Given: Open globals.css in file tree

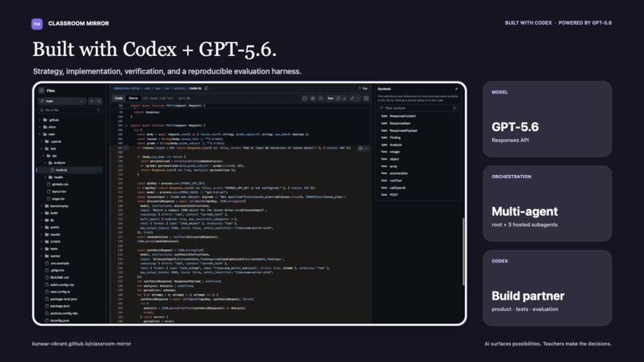Looking at the screenshot, I should [x=60, y=185].
